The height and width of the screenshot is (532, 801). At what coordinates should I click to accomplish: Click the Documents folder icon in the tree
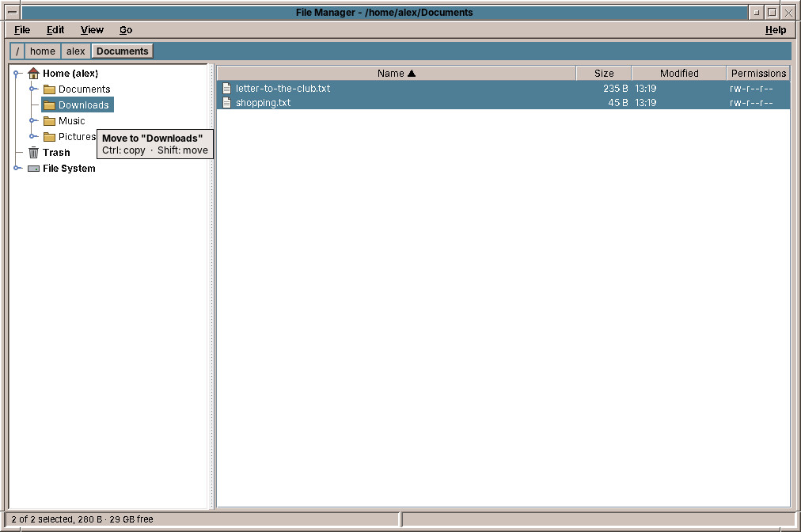point(49,89)
